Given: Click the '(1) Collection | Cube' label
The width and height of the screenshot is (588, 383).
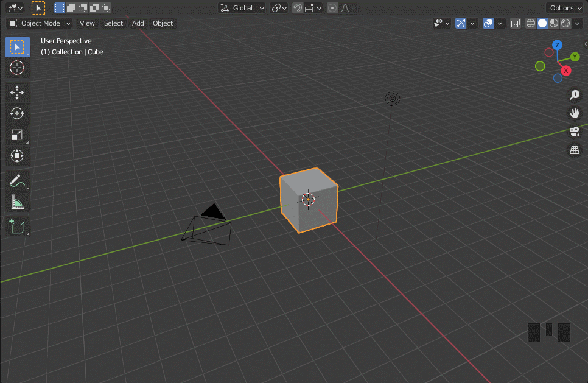Looking at the screenshot, I should click(x=72, y=52).
